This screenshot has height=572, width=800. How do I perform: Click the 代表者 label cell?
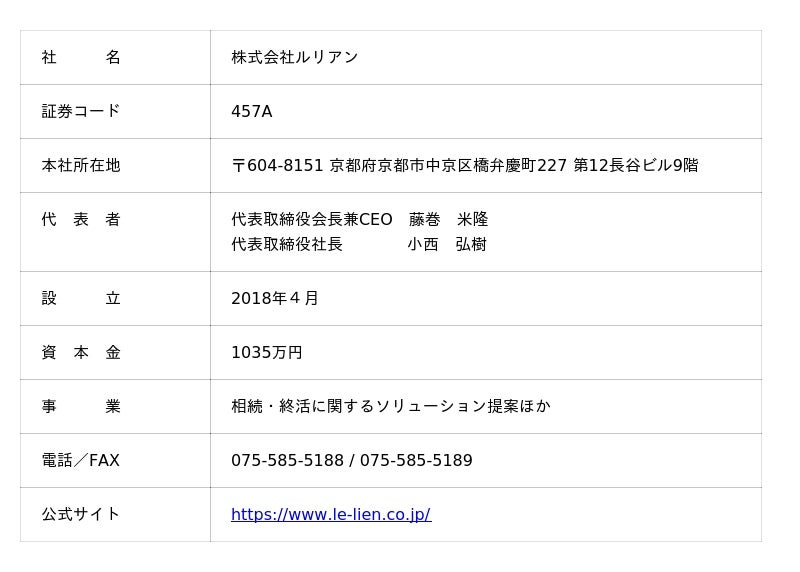click(81, 219)
